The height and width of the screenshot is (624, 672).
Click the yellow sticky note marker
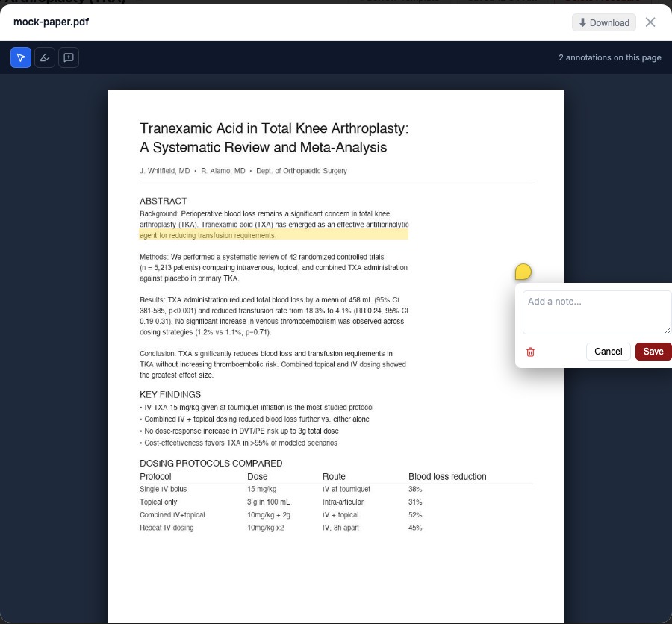coord(523,272)
